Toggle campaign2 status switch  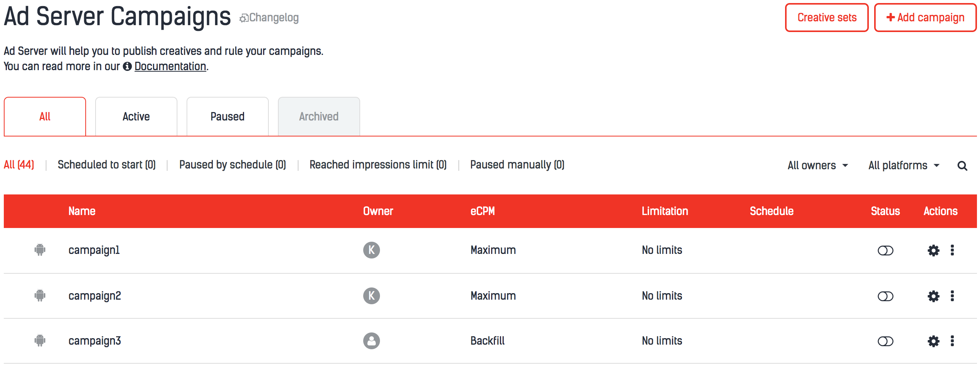click(885, 296)
